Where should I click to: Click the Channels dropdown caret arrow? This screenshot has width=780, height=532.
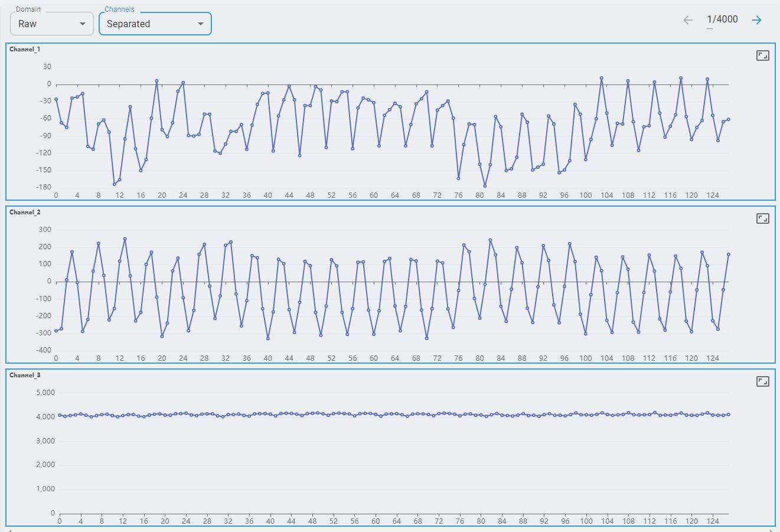(x=200, y=24)
